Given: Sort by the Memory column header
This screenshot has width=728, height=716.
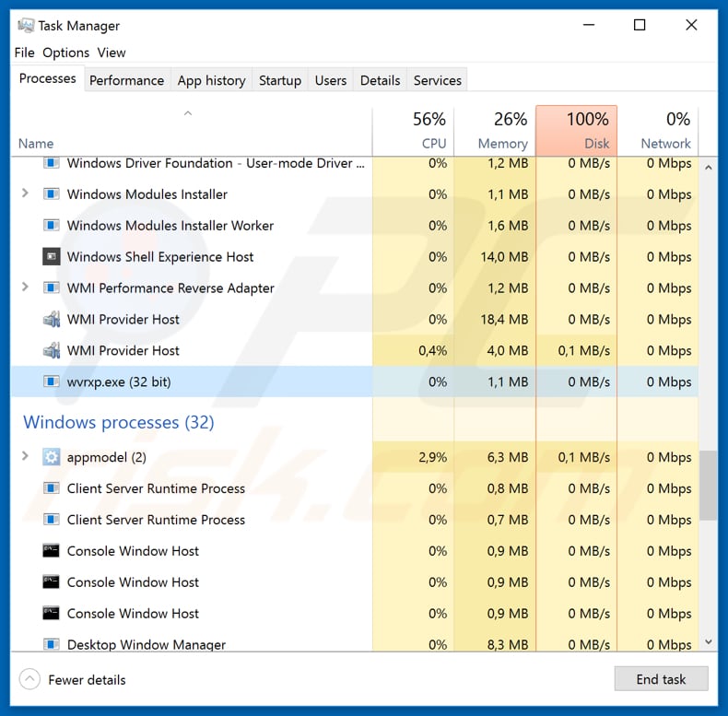Looking at the screenshot, I should 495,131.
